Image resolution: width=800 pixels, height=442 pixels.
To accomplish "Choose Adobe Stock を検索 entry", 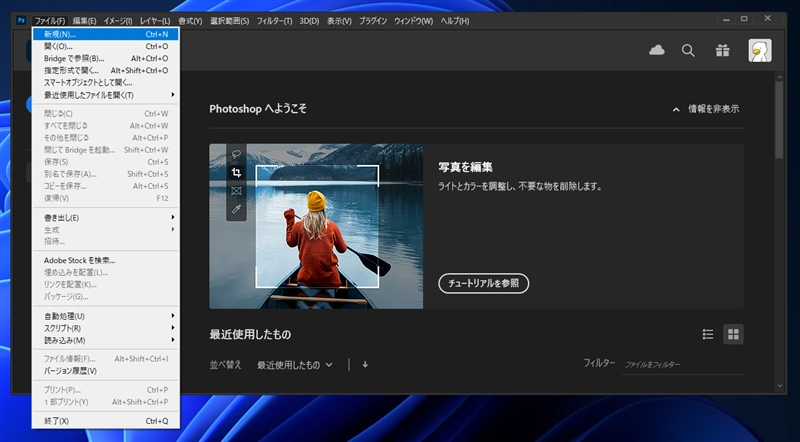I will pyautogui.click(x=106, y=260).
